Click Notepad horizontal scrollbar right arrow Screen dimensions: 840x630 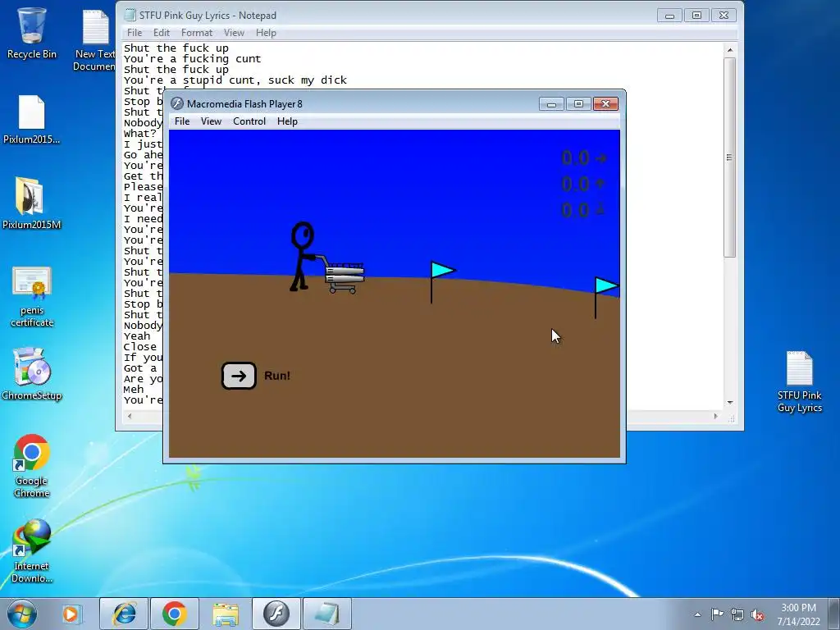pyautogui.click(x=715, y=416)
